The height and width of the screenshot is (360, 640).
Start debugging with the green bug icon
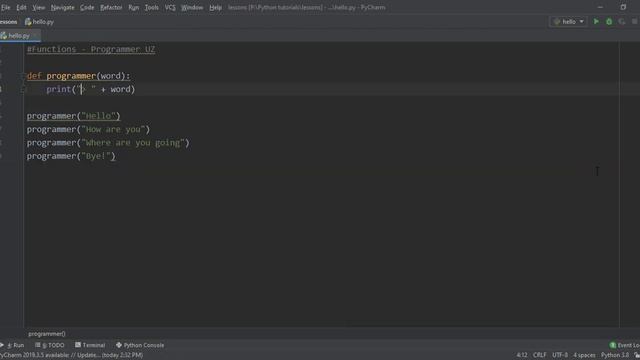pyautogui.click(x=609, y=22)
